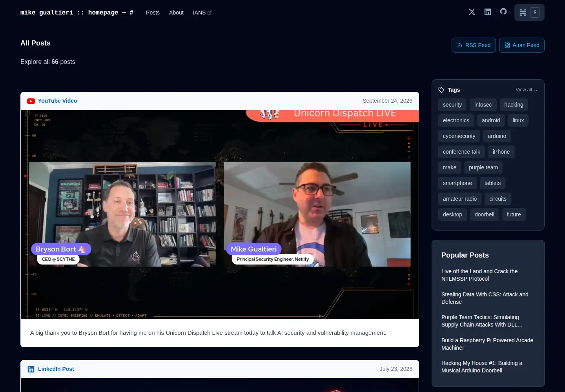Go to the Posts page
565x392 pixels.
pyautogui.click(x=153, y=13)
